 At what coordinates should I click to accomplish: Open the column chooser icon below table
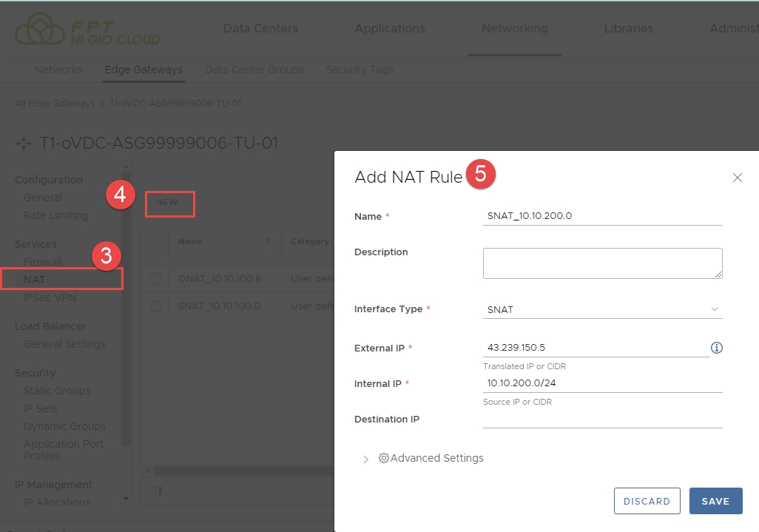point(156,490)
